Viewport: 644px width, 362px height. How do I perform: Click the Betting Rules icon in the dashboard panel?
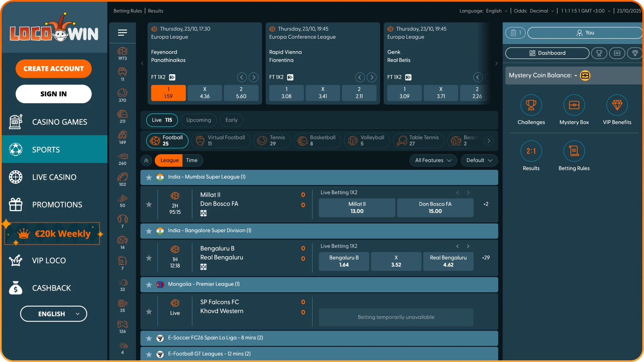[x=574, y=150]
